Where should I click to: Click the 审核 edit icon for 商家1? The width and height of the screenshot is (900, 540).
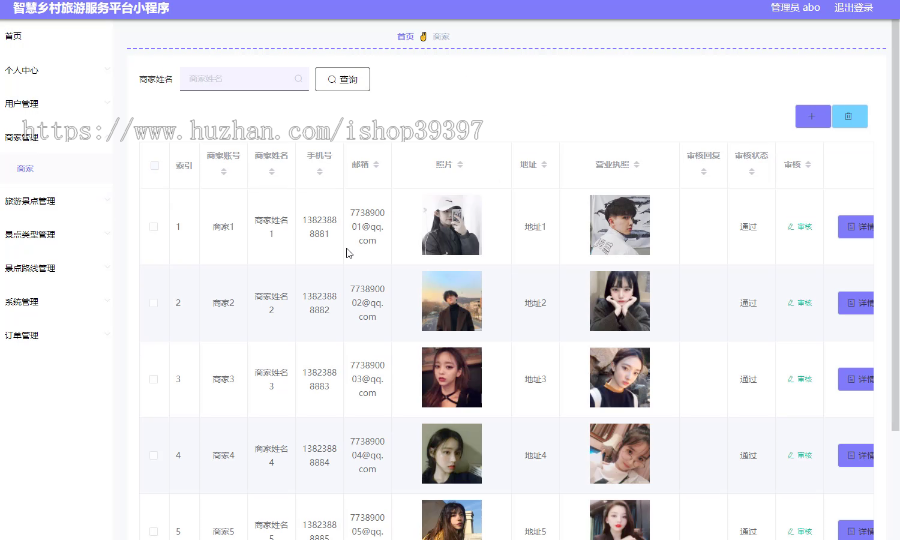pos(791,227)
